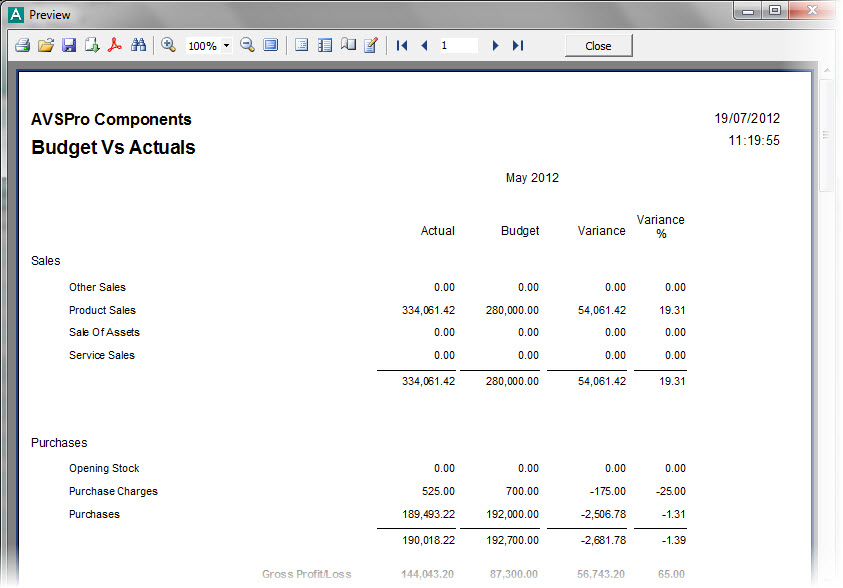Screen dimensions: 843x588
Task: Go to the previous page
Action: click(x=424, y=46)
